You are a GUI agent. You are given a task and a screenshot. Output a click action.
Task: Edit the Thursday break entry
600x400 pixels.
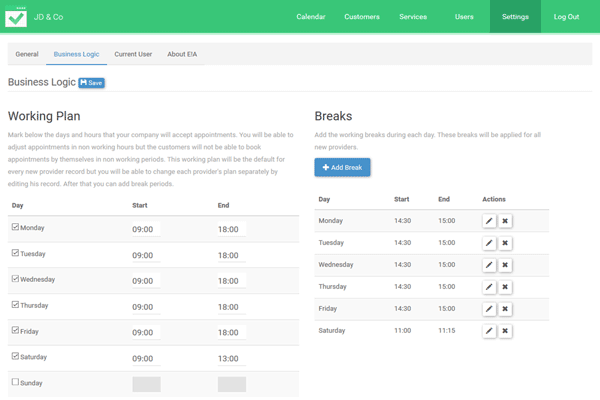489,287
